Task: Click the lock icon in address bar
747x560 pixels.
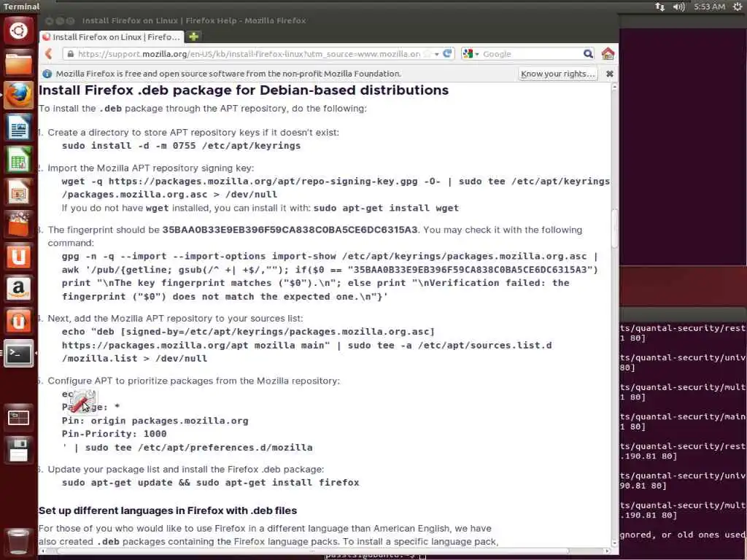Action: [71, 54]
